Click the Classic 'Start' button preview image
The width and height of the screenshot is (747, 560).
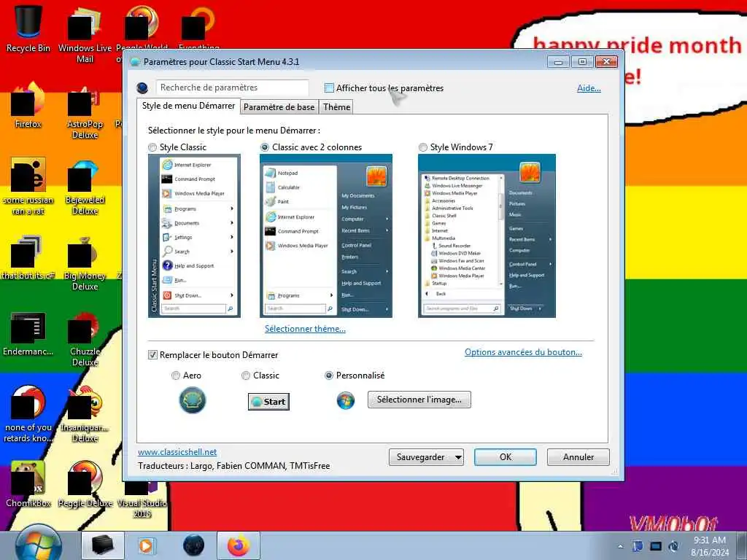[268, 402]
